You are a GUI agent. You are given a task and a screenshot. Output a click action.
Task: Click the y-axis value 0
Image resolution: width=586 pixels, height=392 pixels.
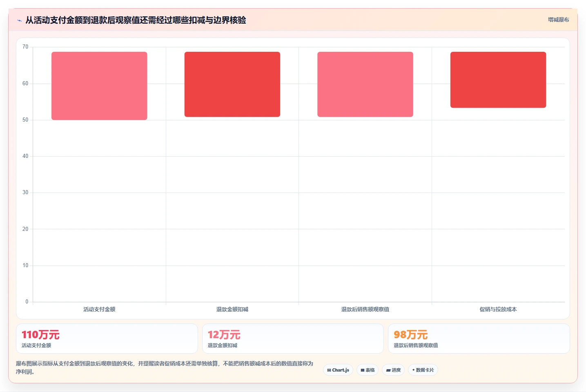click(27, 302)
